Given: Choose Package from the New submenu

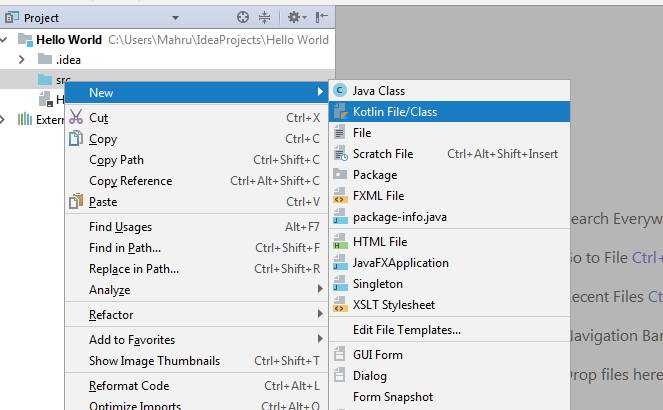Looking at the screenshot, I should point(374,175).
